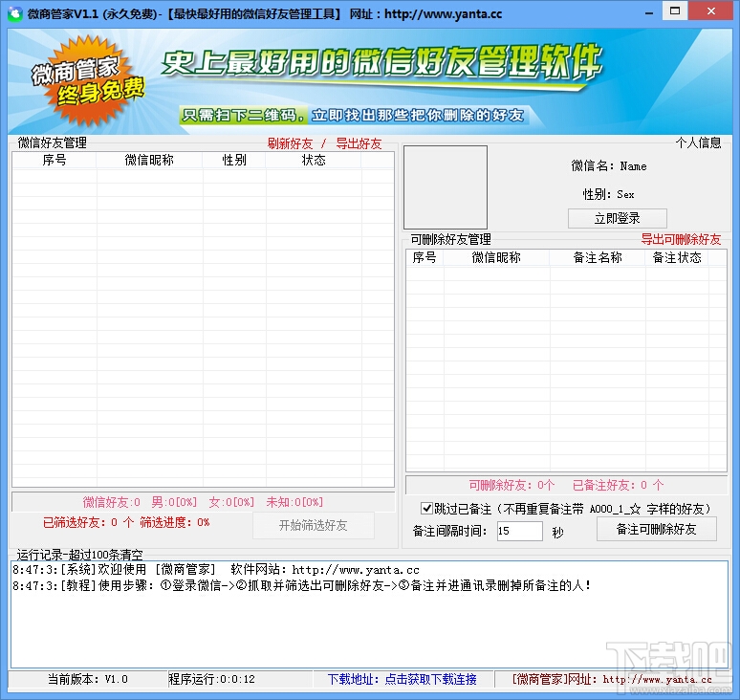Click the profile avatar placeholder box
This screenshot has height=700, width=740.
tap(446, 187)
